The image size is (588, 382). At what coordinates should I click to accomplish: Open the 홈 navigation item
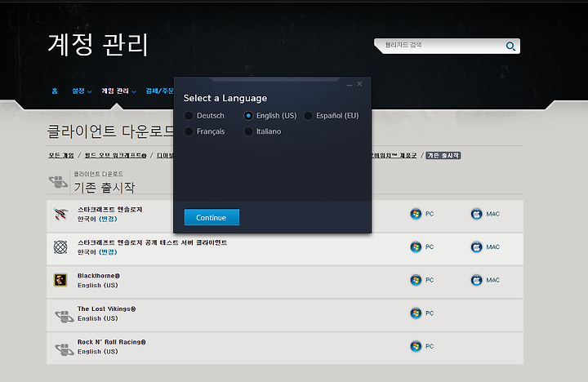(x=55, y=91)
